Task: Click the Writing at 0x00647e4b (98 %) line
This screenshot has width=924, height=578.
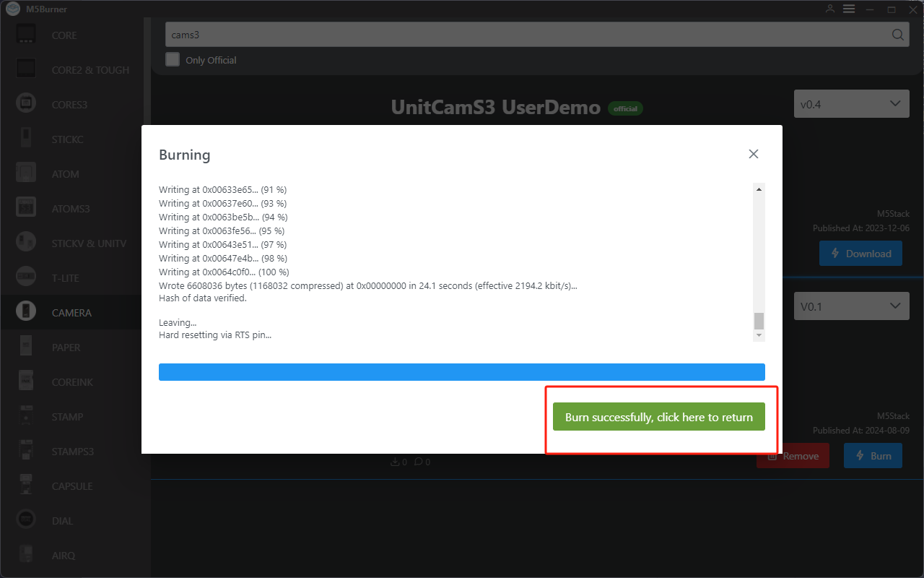Action: tap(223, 259)
